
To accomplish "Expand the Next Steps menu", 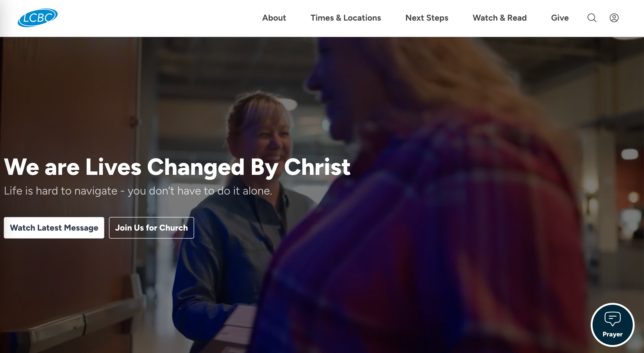I will pyautogui.click(x=427, y=18).
